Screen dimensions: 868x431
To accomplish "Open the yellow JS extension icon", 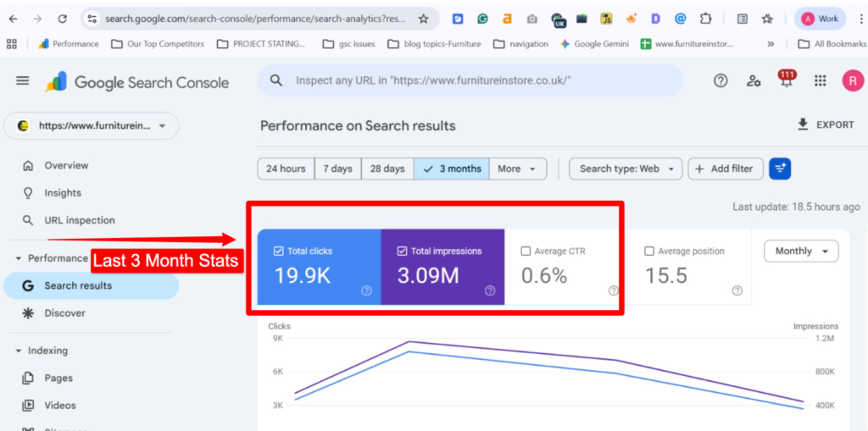I will pos(607,19).
